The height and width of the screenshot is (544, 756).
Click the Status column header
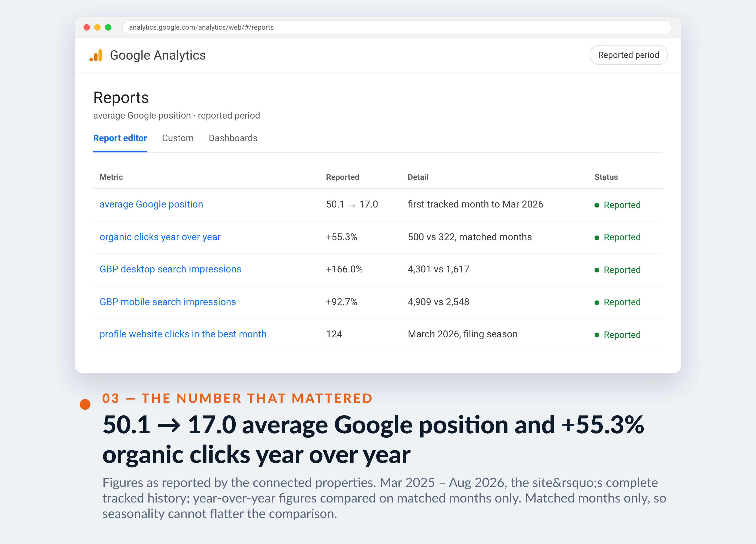tap(606, 177)
